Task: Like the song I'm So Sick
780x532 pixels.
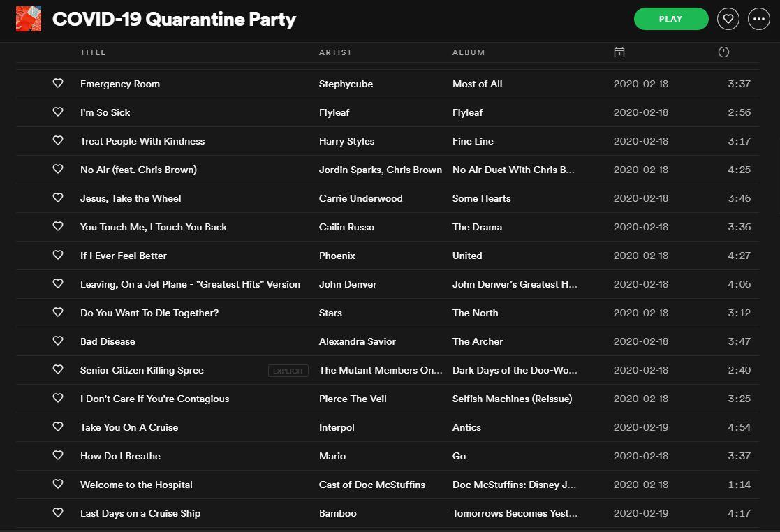Action: [58, 112]
